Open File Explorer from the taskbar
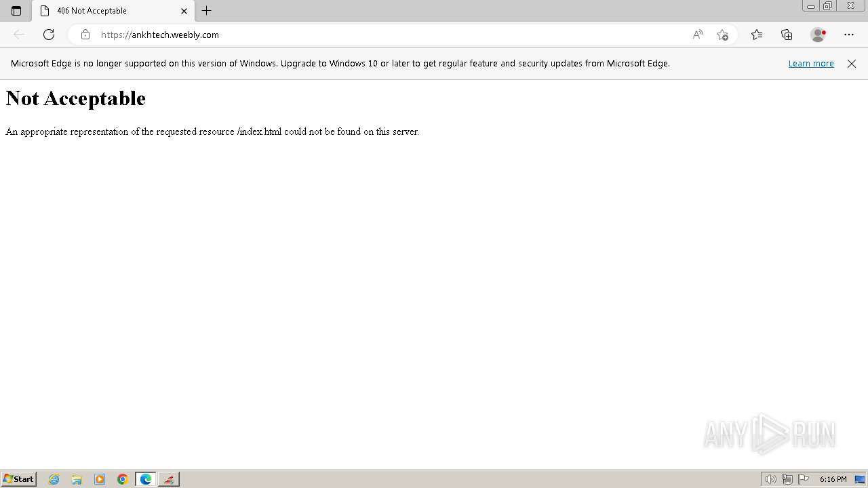Screen dimensions: 868x488 77,479
